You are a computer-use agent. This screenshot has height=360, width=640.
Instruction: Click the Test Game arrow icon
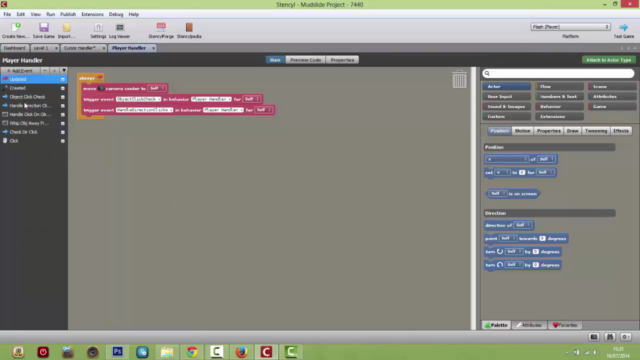pyautogui.click(x=623, y=27)
